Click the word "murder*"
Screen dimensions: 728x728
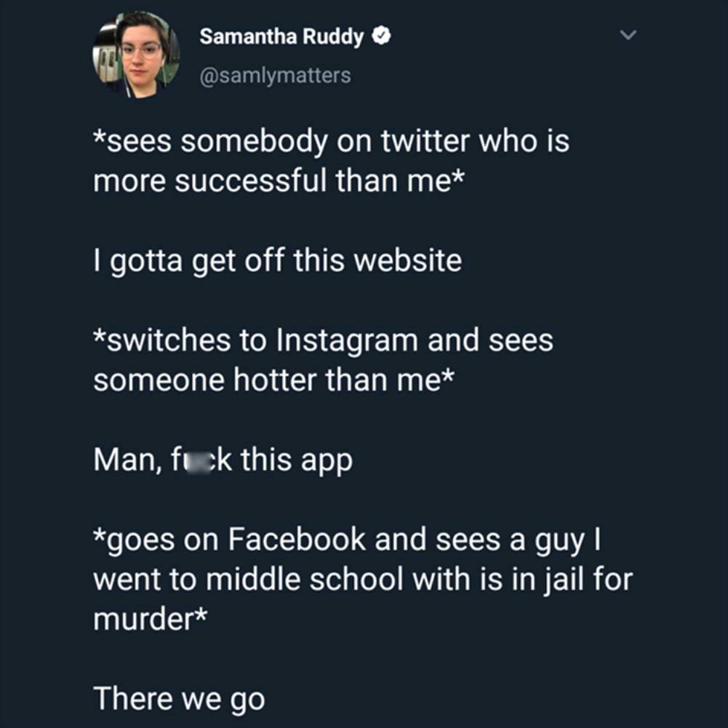tap(151, 620)
